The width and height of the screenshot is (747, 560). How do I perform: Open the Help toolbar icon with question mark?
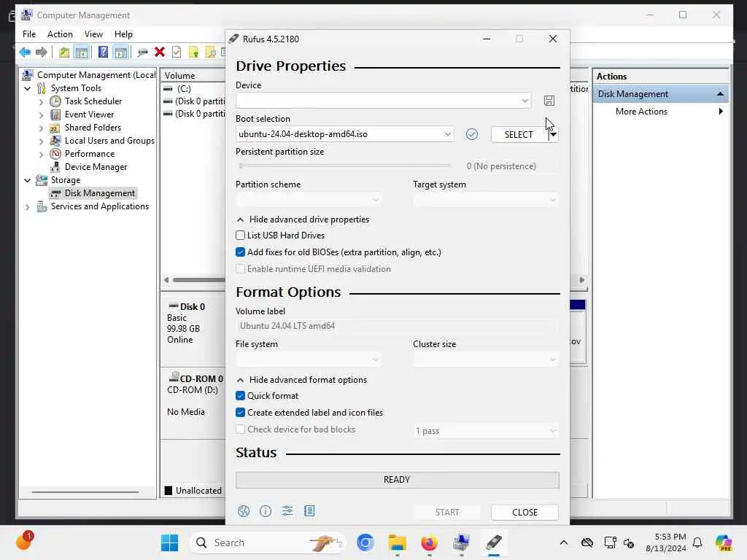click(103, 52)
